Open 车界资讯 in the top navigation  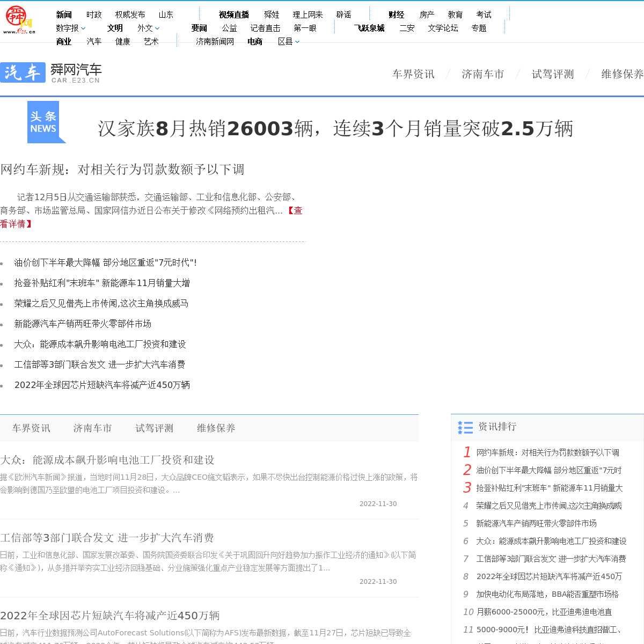pos(413,74)
